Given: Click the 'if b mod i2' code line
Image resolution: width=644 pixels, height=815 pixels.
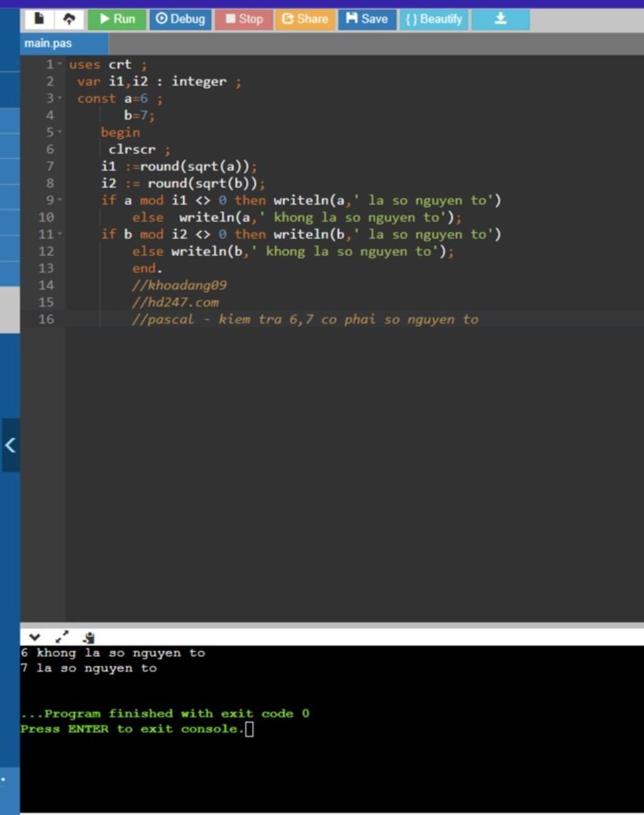Looking at the screenshot, I should pyautogui.click(x=301, y=235).
